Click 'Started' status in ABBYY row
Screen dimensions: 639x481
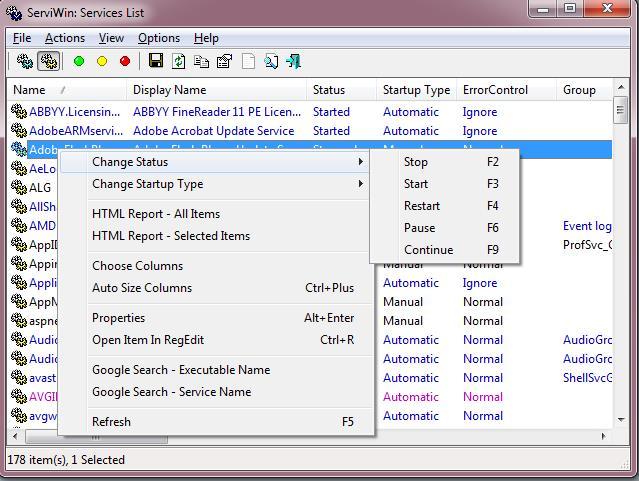coord(331,112)
